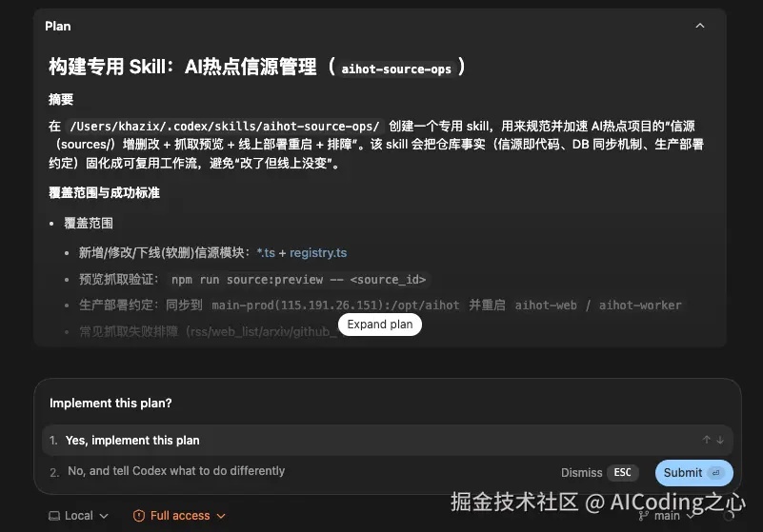The height and width of the screenshot is (532, 763).
Task: Click the shield warning icon for Full access
Action: coord(139,516)
